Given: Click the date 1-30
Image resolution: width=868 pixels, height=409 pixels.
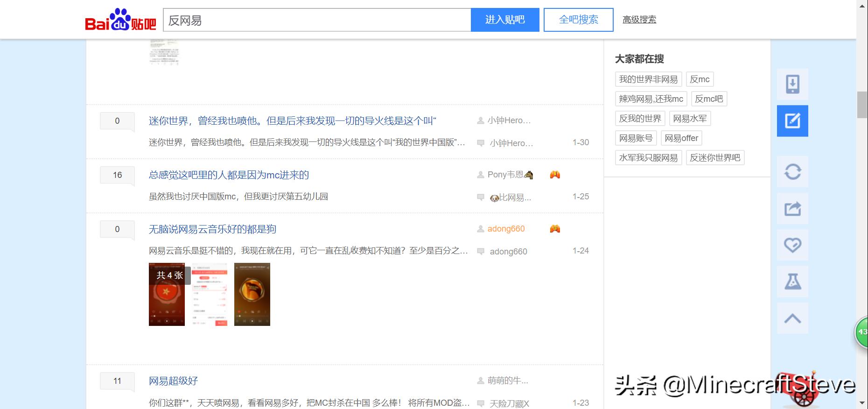Looking at the screenshot, I should pos(581,142).
